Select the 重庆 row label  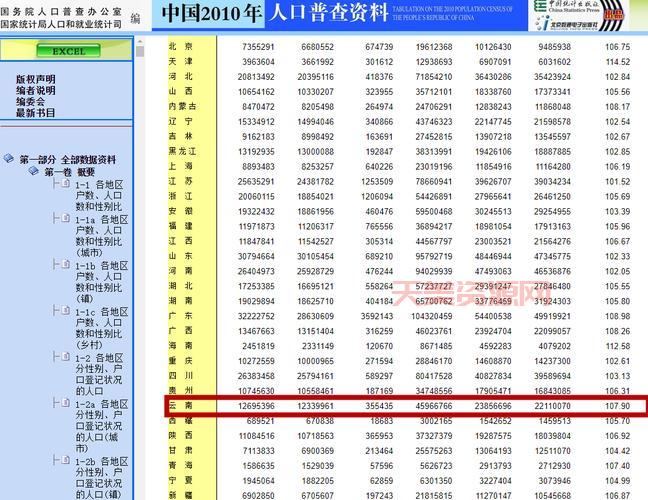click(181, 360)
